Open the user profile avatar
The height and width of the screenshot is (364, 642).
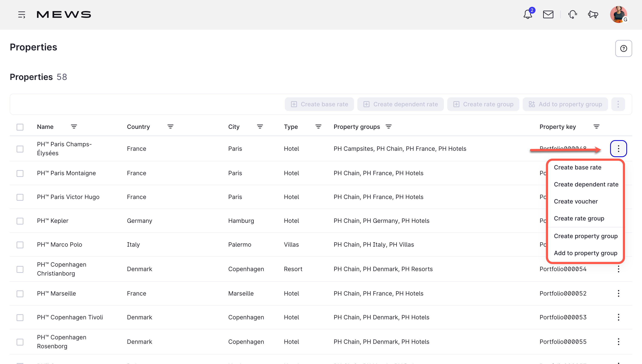(618, 14)
